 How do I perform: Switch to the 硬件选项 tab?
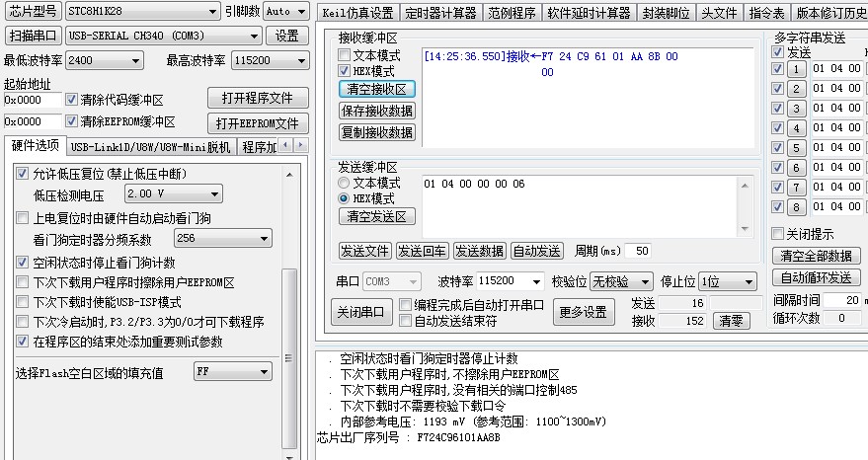click(x=35, y=145)
